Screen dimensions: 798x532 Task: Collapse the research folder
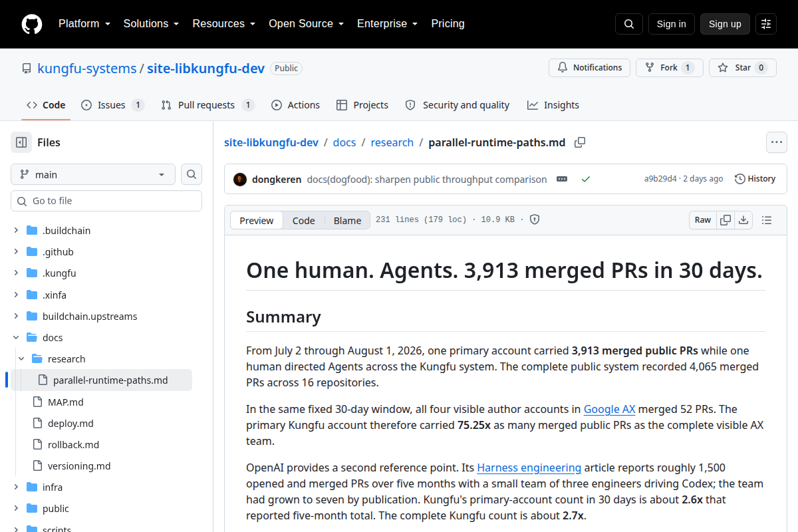coord(21,359)
